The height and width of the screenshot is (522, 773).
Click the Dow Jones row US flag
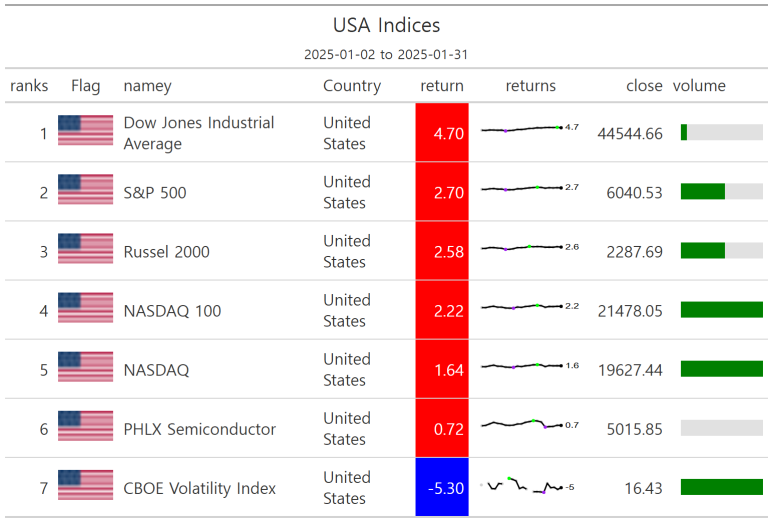tap(85, 130)
